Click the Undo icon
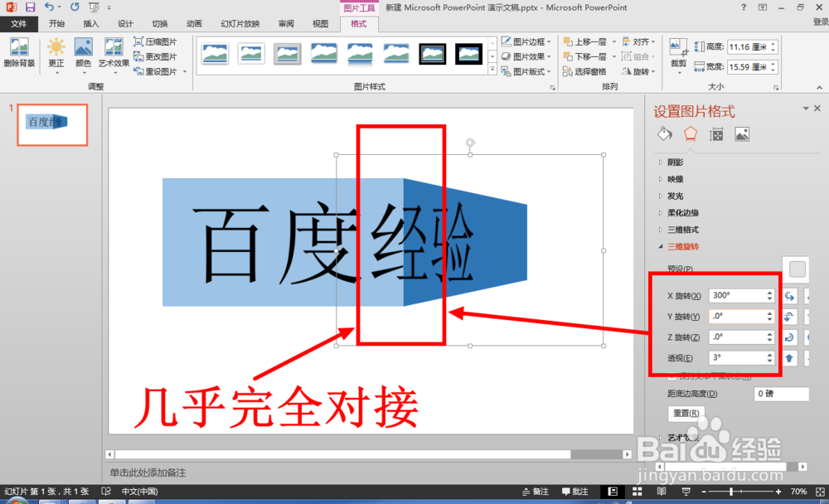The height and width of the screenshot is (504, 829). coord(49,7)
